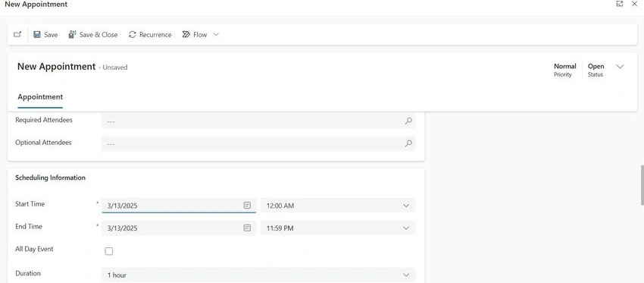644x283 pixels.
Task: Click the End Time field label
Action: pyautogui.click(x=29, y=226)
